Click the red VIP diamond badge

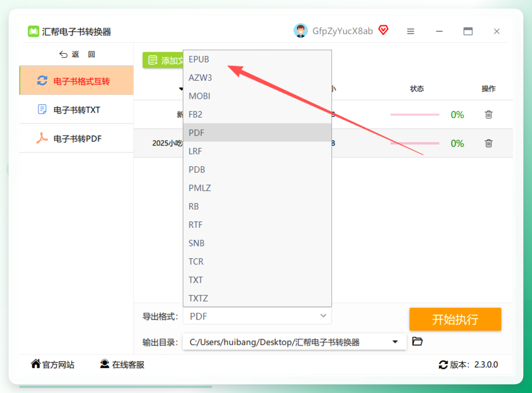click(383, 30)
